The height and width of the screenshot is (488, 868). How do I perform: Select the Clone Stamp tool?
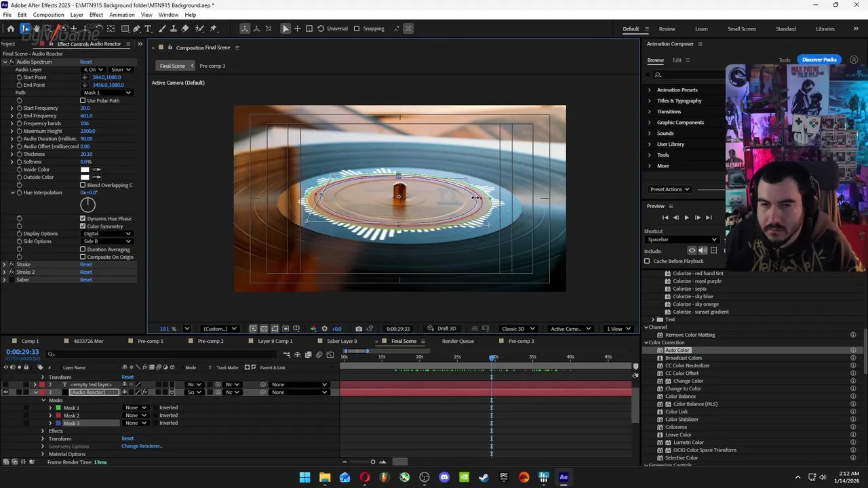[173, 28]
